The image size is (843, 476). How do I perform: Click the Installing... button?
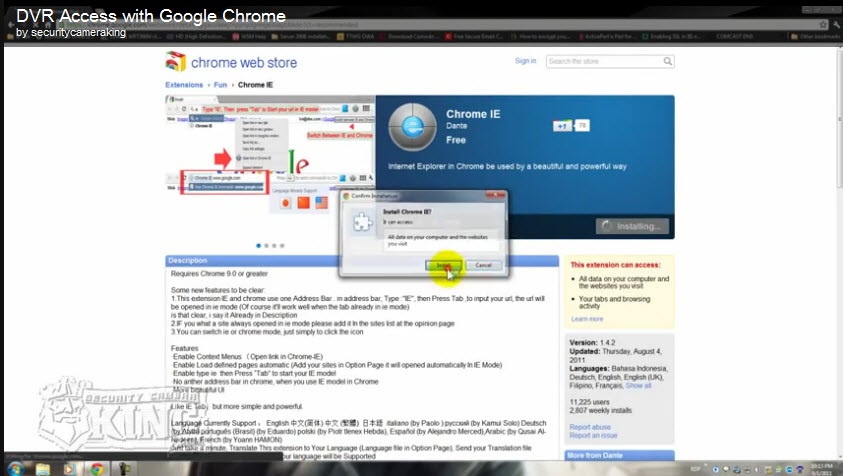(x=632, y=226)
